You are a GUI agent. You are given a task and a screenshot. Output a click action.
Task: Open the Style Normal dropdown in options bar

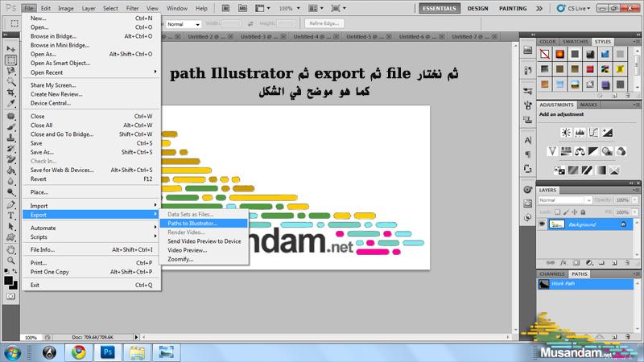(184, 24)
